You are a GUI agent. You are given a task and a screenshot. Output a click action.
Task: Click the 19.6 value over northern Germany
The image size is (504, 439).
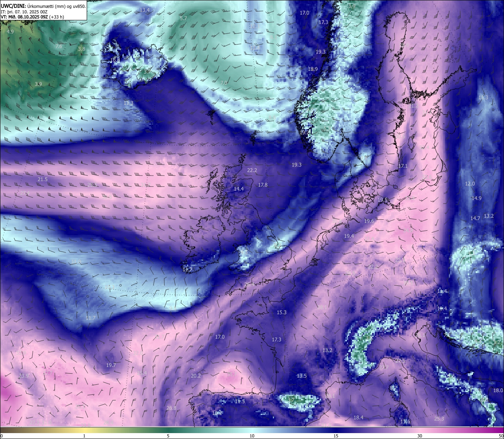tap(369, 221)
